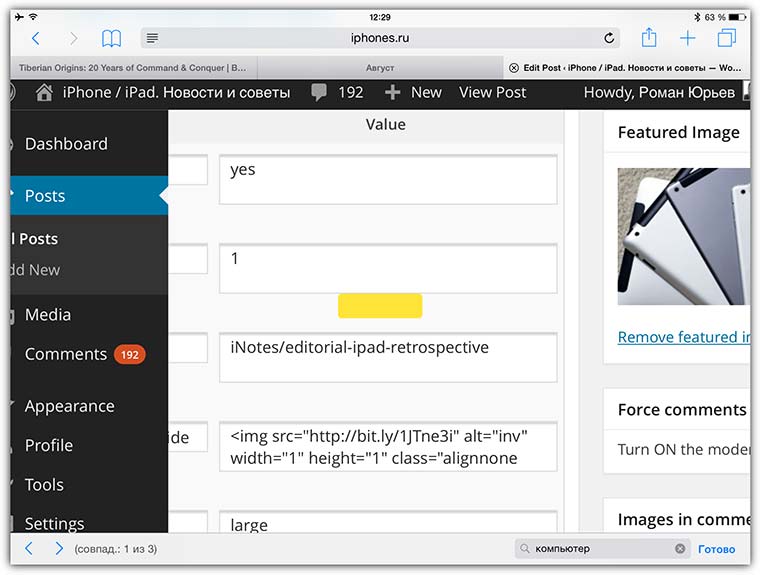This screenshot has height=575, width=760.
Task: Tap the Safari back arrow
Action: coord(35,38)
